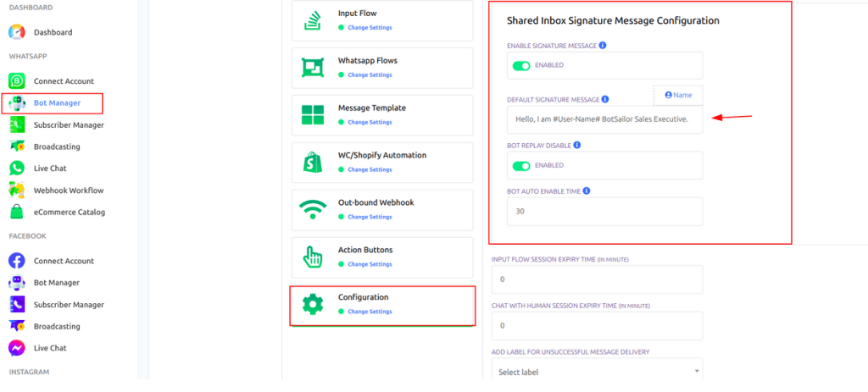Click Change Settings under Message Template
868x392 pixels.
click(370, 123)
